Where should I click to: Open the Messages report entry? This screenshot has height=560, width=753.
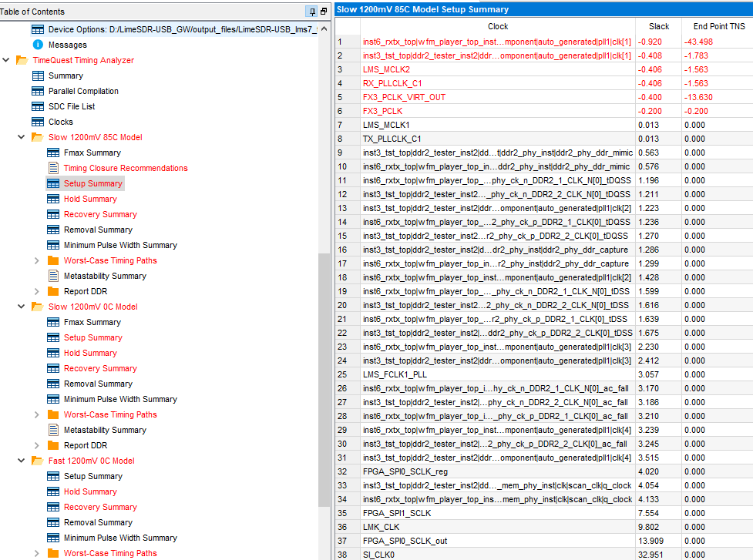point(68,45)
